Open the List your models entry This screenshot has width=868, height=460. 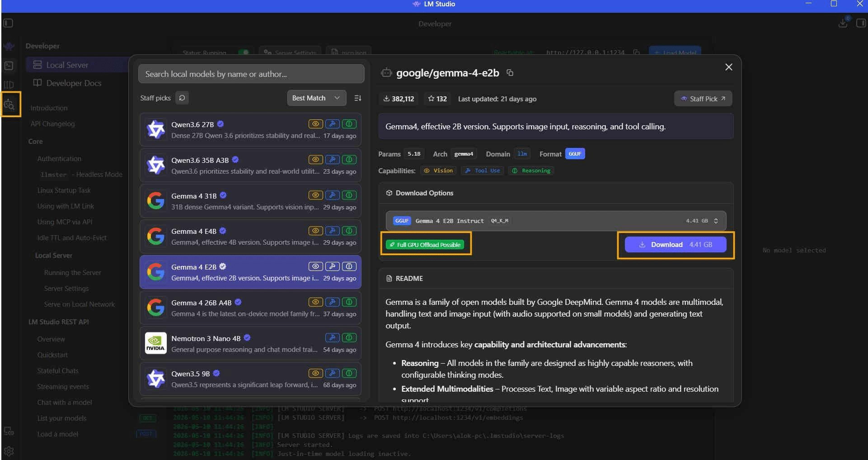point(61,418)
